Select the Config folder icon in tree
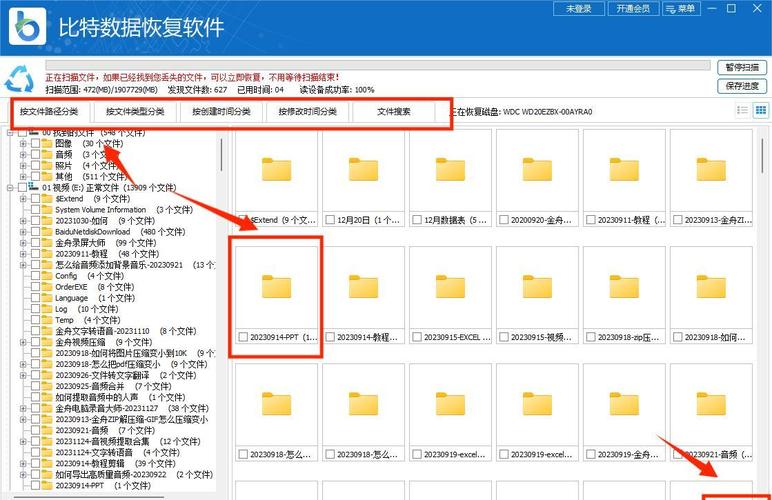The width and height of the screenshot is (772, 500). click(47, 276)
